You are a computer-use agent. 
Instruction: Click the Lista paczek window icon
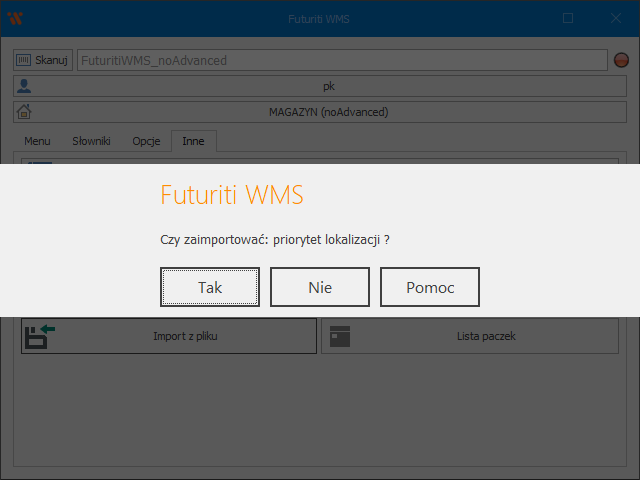(x=340, y=336)
